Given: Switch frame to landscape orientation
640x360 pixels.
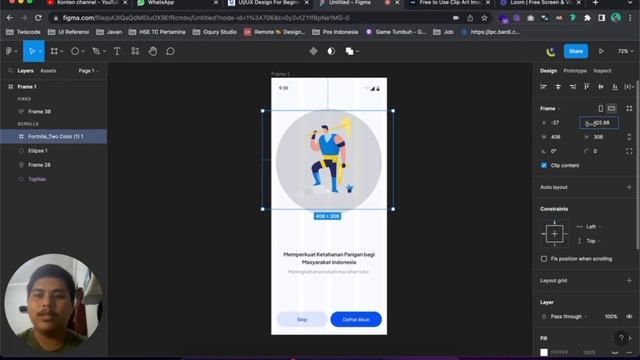Looking at the screenshot, I should (611, 108).
